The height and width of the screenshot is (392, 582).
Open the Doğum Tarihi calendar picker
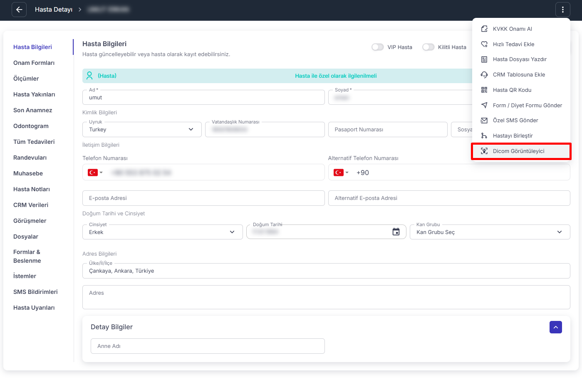click(396, 232)
